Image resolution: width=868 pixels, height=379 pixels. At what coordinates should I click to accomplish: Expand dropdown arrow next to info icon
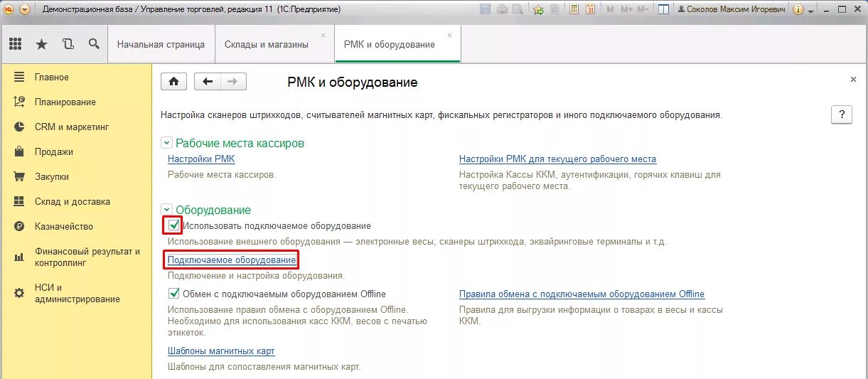click(x=810, y=10)
